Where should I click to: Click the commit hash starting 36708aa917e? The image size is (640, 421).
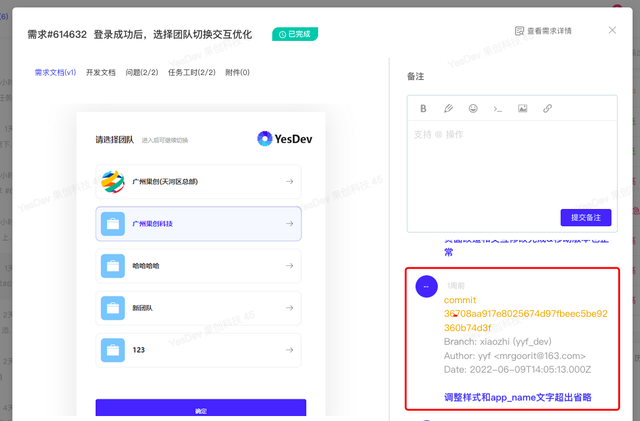[x=526, y=321]
